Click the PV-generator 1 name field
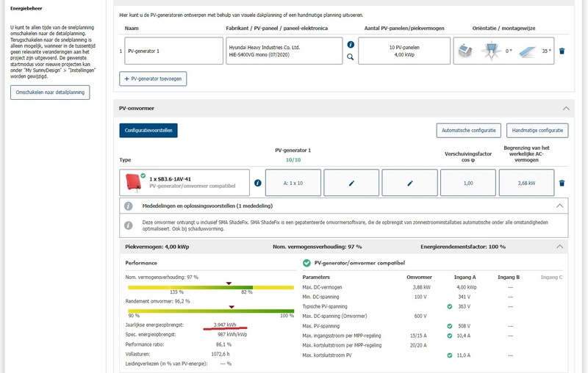 click(x=174, y=51)
